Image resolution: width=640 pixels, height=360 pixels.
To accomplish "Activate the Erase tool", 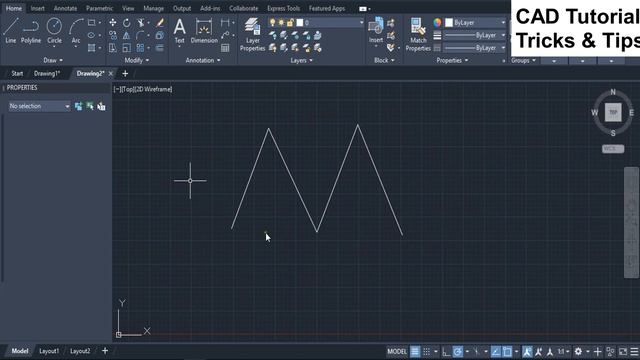I will click(x=160, y=22).
